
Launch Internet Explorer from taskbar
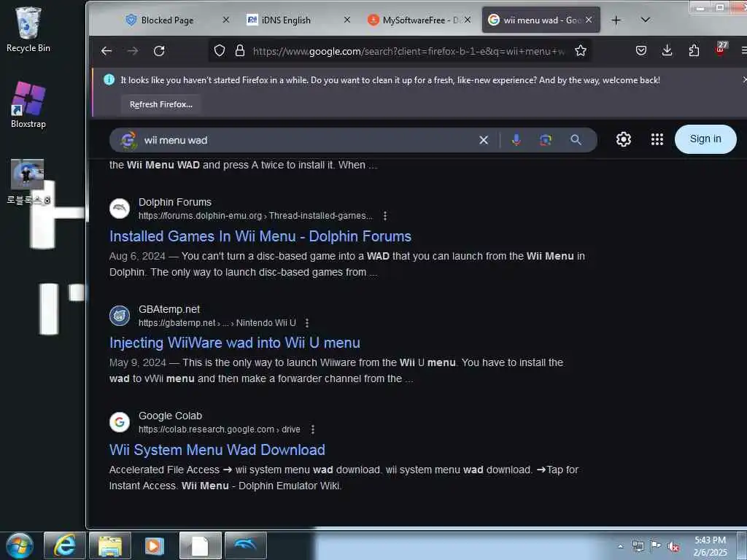tap(64, 545)
